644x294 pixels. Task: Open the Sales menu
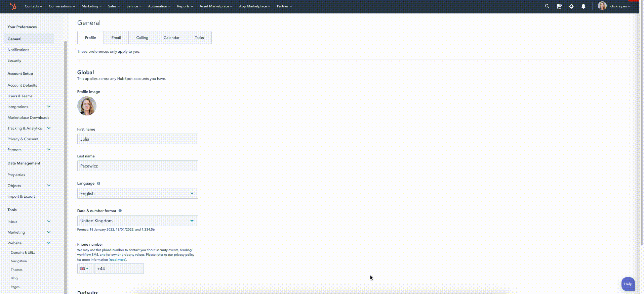114,6
